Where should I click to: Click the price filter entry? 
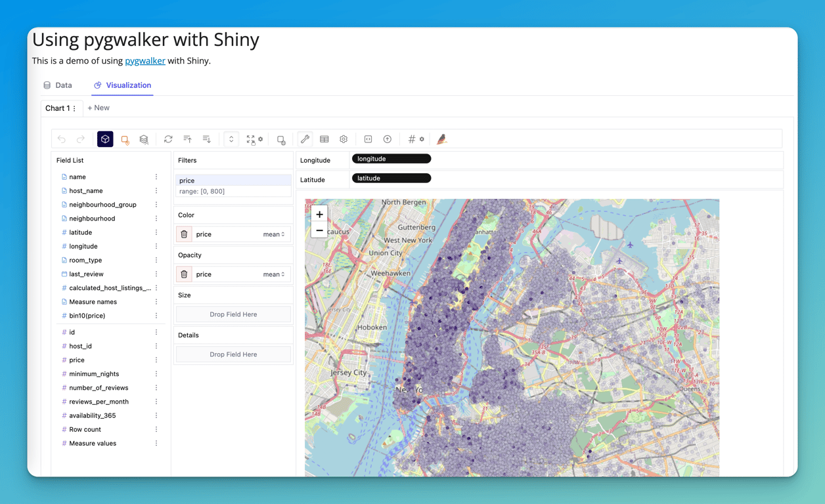point(233,186)
